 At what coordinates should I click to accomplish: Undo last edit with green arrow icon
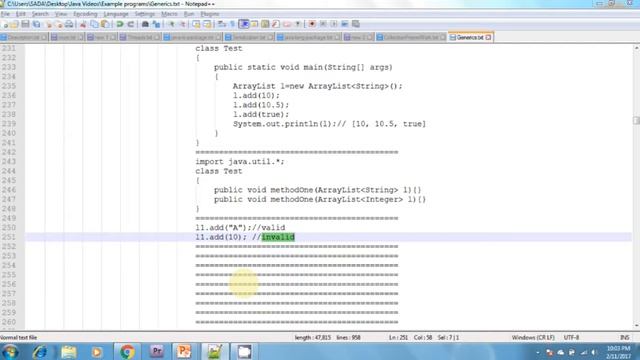coord(120,24)
